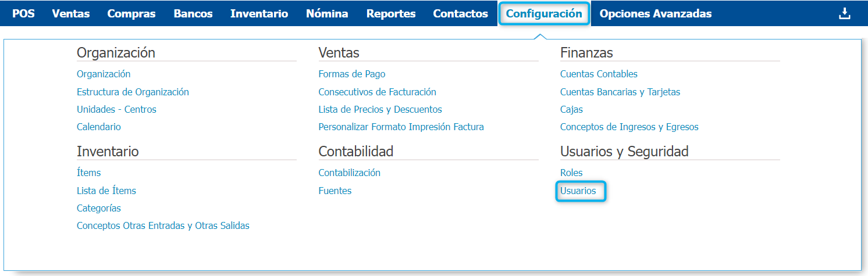Open the POS menu
Image resolution: width=868 pixels, height=276 pixels.
23,13
